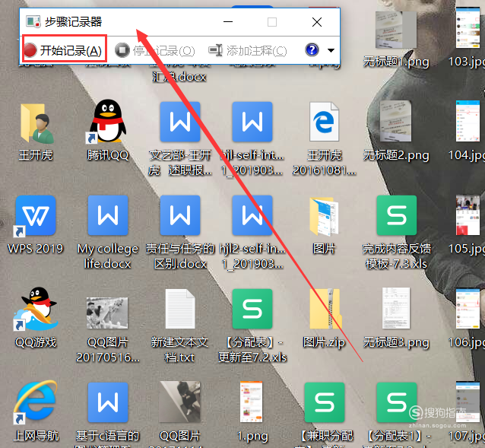
Task: Click the 步骤记录器 title bar icon
Action: [33, 21]
